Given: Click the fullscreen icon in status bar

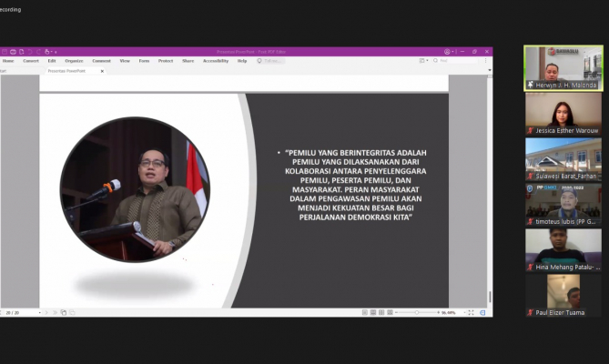Looking at the screenshot, I should coord(470,312).
